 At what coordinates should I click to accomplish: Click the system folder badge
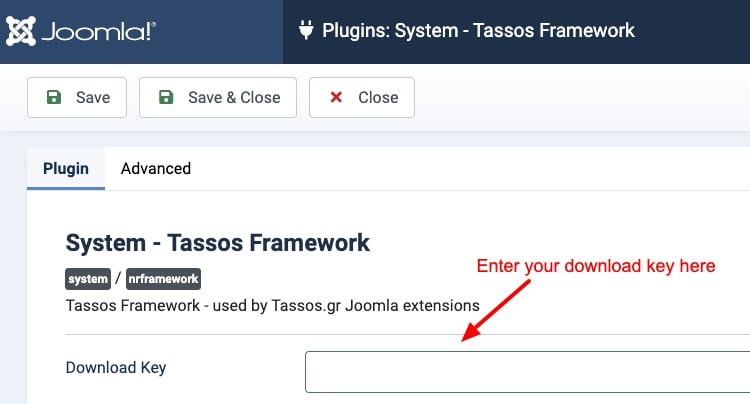click(x=88, y=279)
